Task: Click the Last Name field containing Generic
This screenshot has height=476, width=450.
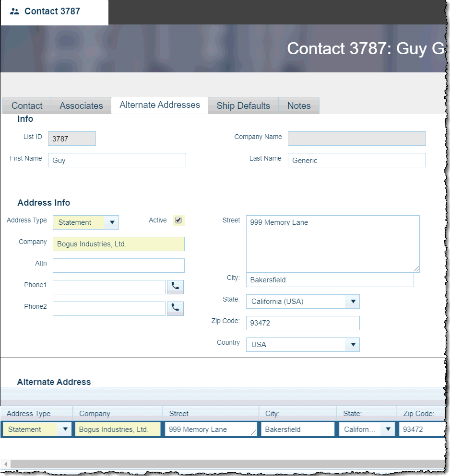Action: (357, 160)
